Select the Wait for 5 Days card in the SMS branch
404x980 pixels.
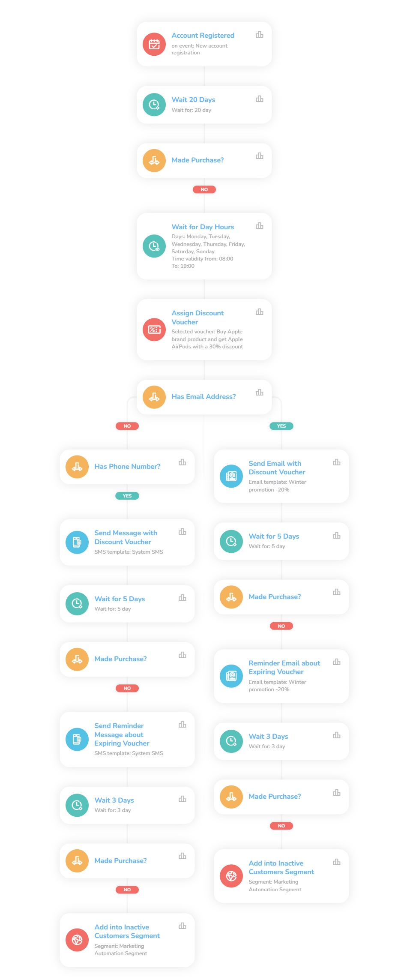pos(127,603)
